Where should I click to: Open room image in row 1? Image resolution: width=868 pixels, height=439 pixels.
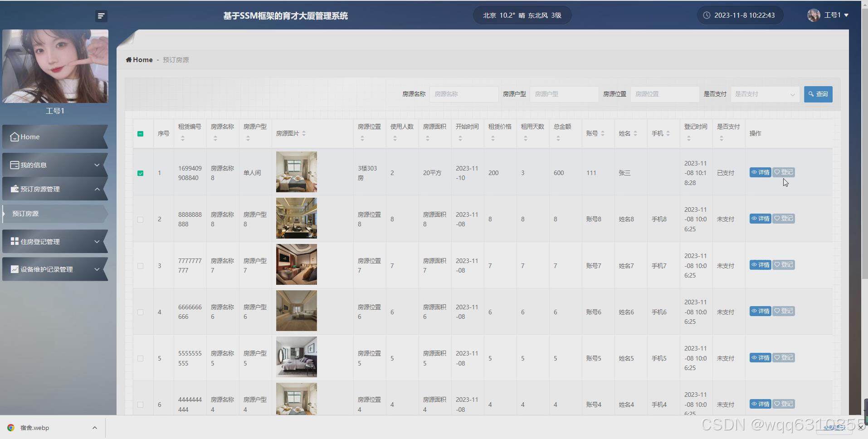click(x=297, y=172)
